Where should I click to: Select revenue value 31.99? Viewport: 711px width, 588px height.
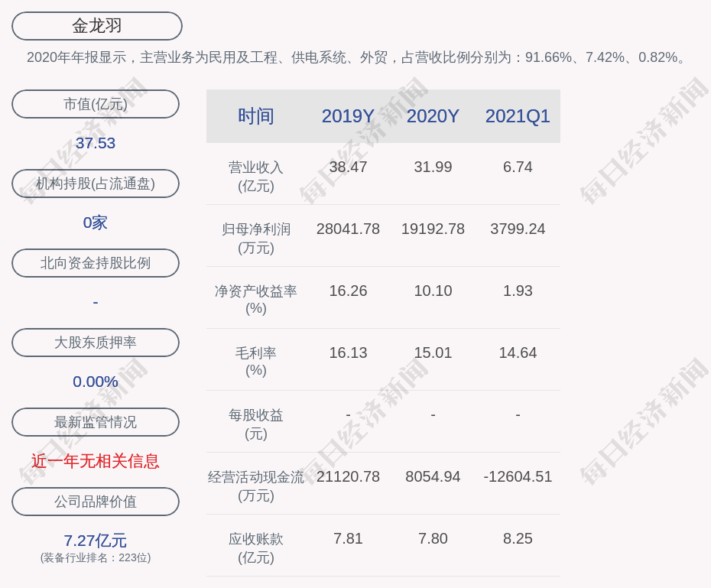(x=433, y=167)
